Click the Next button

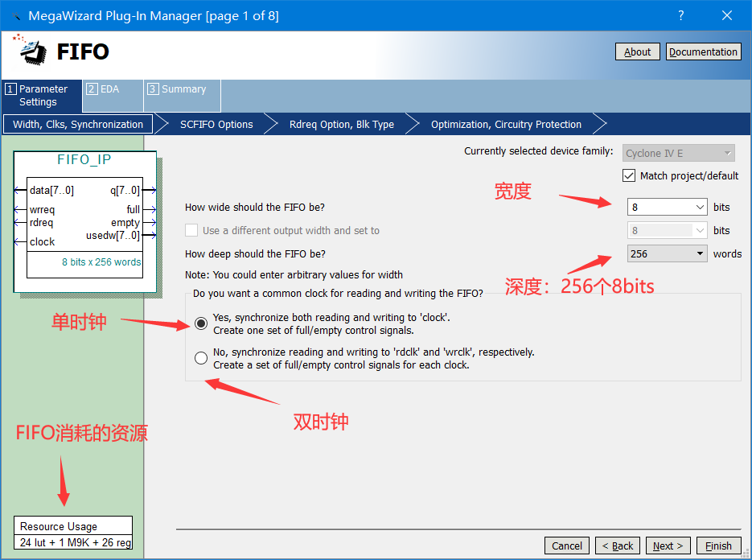[x=668, y=546]
